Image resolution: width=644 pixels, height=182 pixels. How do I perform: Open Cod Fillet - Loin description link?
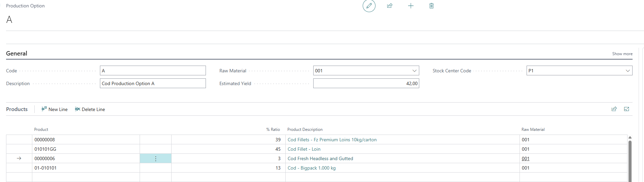click(304, 149)
